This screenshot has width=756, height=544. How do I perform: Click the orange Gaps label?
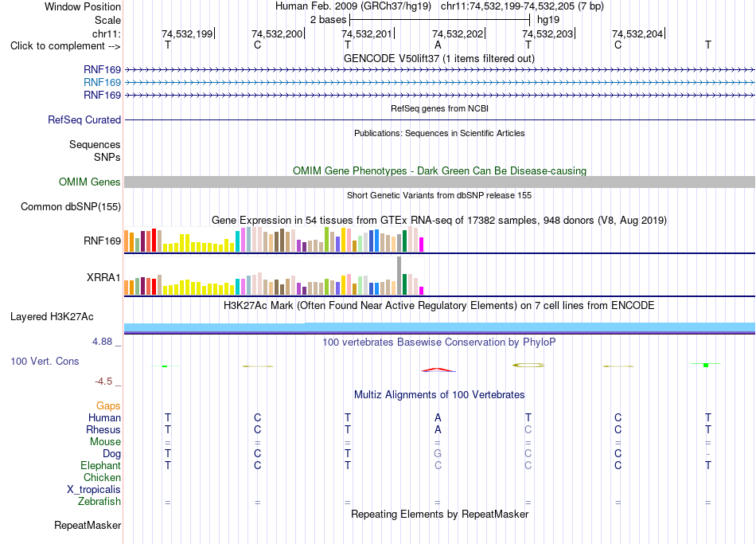pyautogui.click(x=108, y=406)
